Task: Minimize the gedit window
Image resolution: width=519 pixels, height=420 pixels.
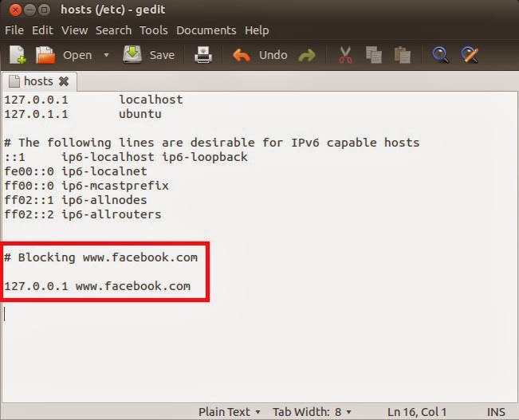Action: pos(29,10)
